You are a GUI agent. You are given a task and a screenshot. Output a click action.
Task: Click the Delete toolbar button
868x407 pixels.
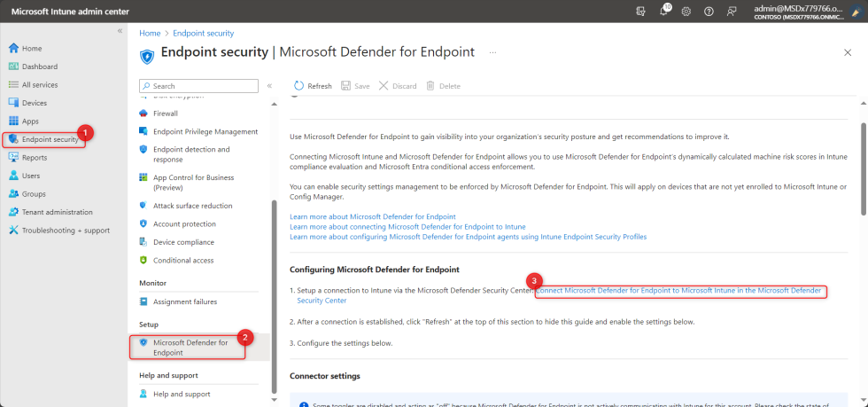coord(443,86)
